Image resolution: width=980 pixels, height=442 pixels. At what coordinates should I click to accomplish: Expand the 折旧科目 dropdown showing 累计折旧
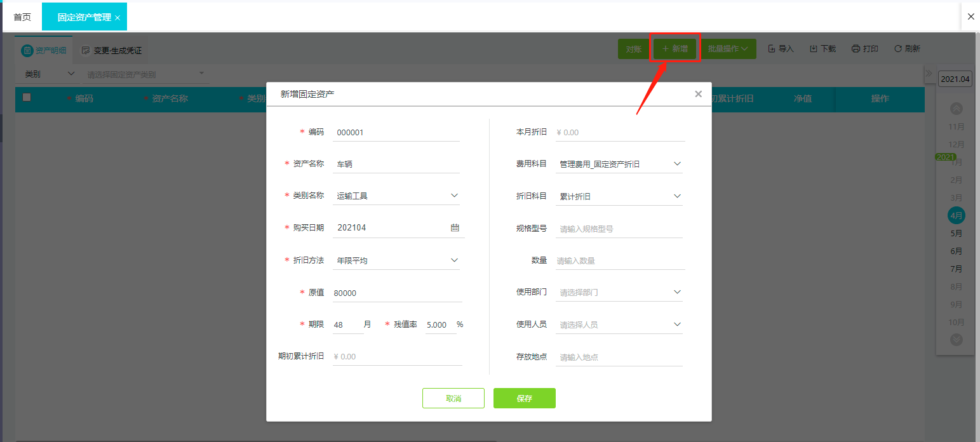coord(678,196)
